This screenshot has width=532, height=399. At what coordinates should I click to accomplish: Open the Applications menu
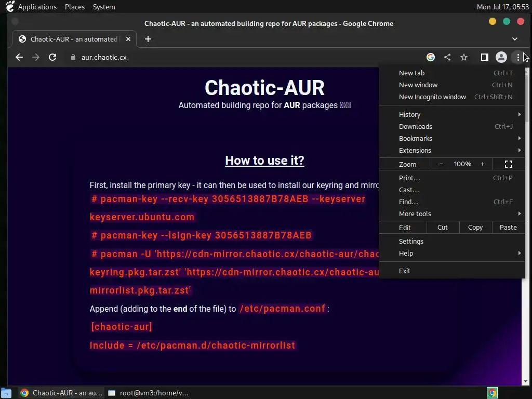click(x=37, y=7)
